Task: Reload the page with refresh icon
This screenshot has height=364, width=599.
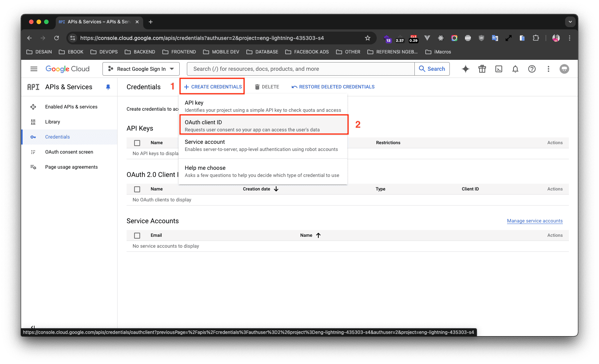Action: tap(57, 38)
